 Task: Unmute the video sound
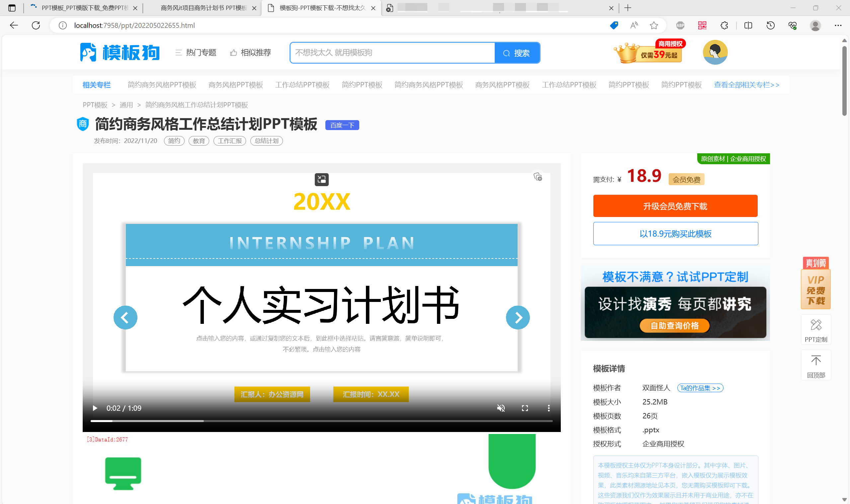coord(501,408)
